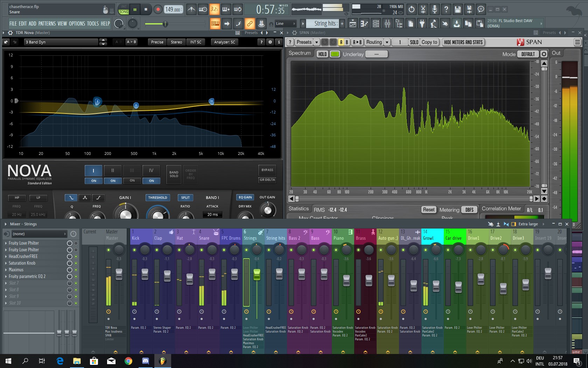
Task: Mute the Kick mixer track green LED
Action: point(134,250)
